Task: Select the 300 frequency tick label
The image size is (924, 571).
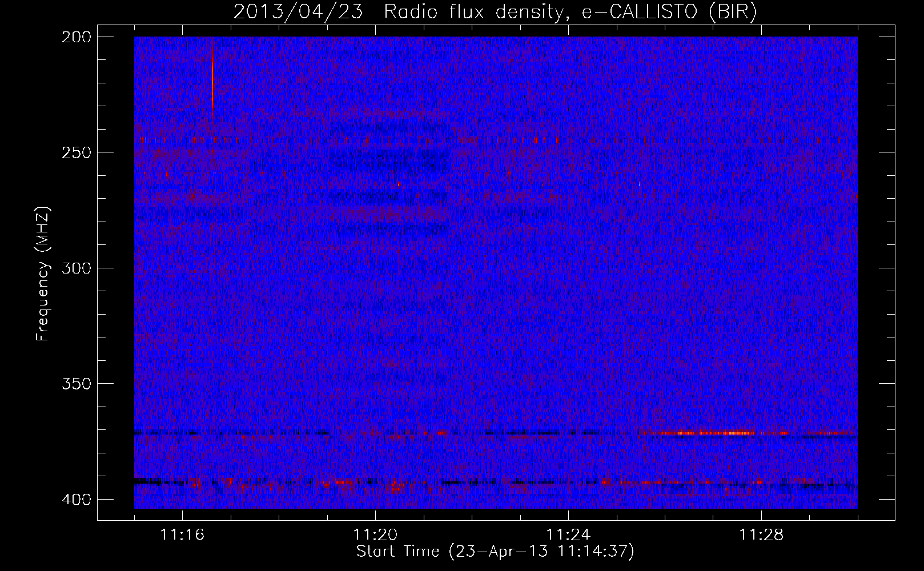Action: [x=77, y=268]
